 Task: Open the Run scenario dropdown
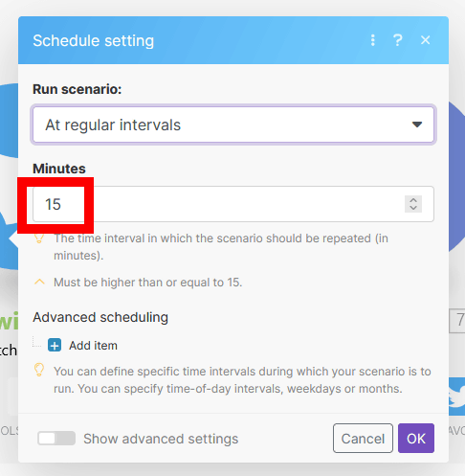(x=233, y=125)
